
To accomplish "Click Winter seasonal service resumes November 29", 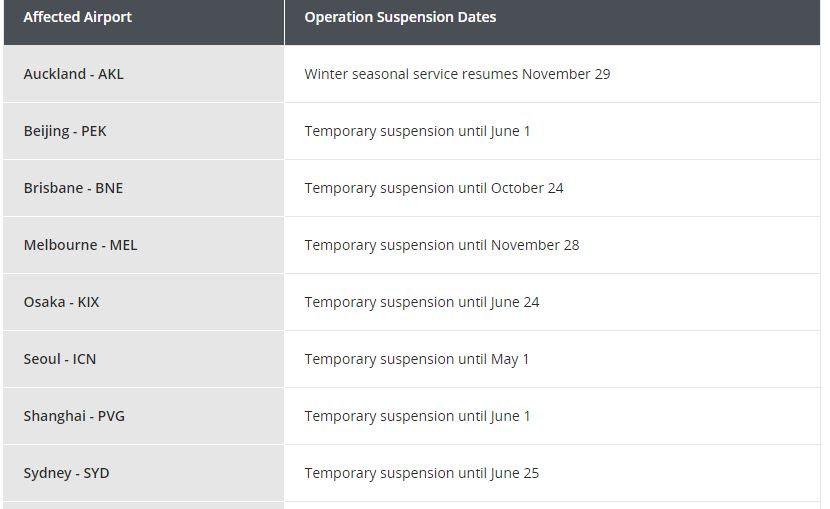I will coord(457,74).
